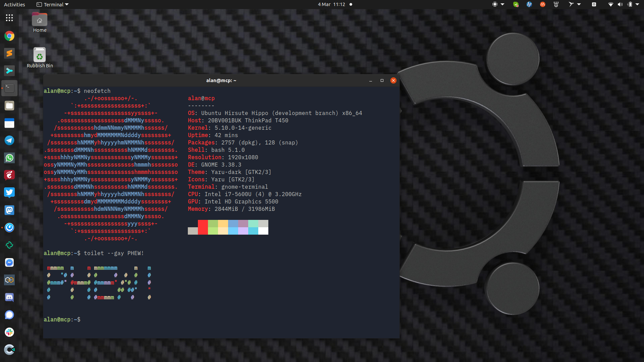Open the Show Applications grid
The height and width of the screenshot is (362, 644).
[9, 18]
